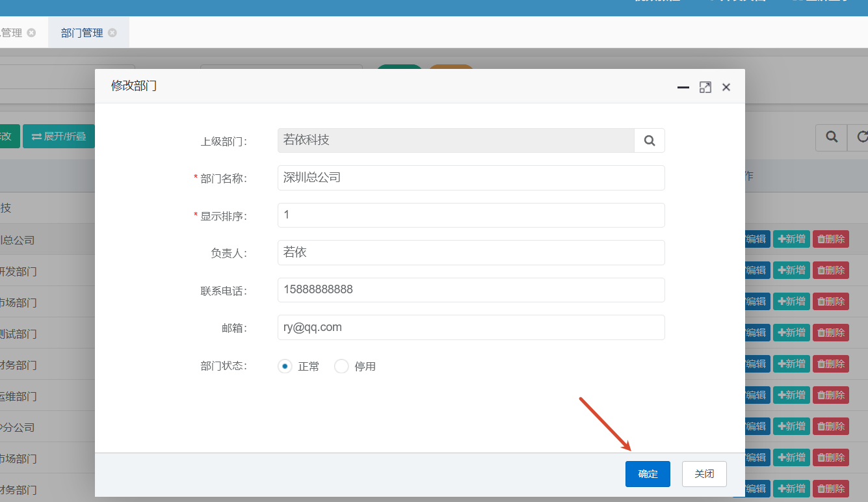Click 删除 in the 分公司 row

coord(831,426)
